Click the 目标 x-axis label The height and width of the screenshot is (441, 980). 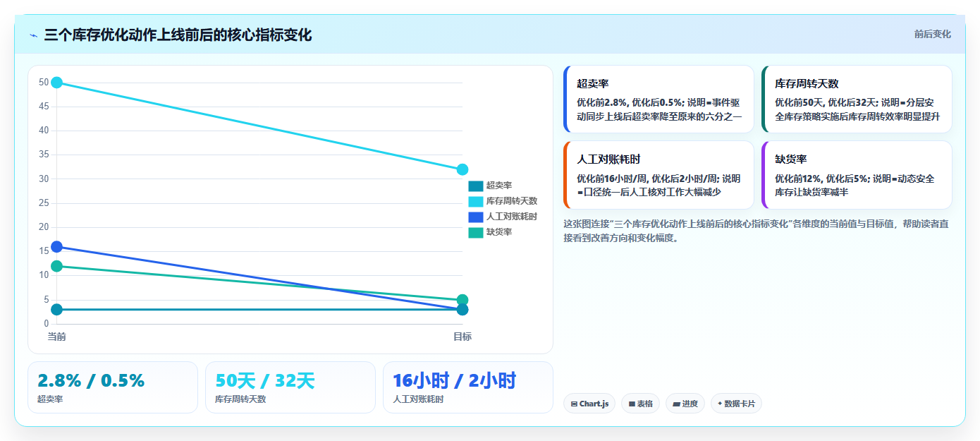[x=463, y=337]
